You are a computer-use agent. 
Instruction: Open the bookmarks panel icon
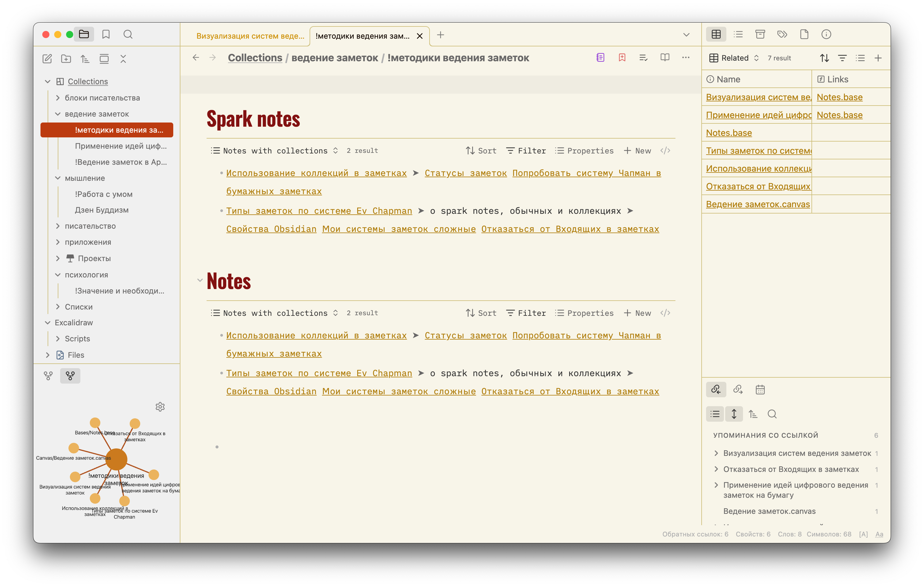click(106, 34)
